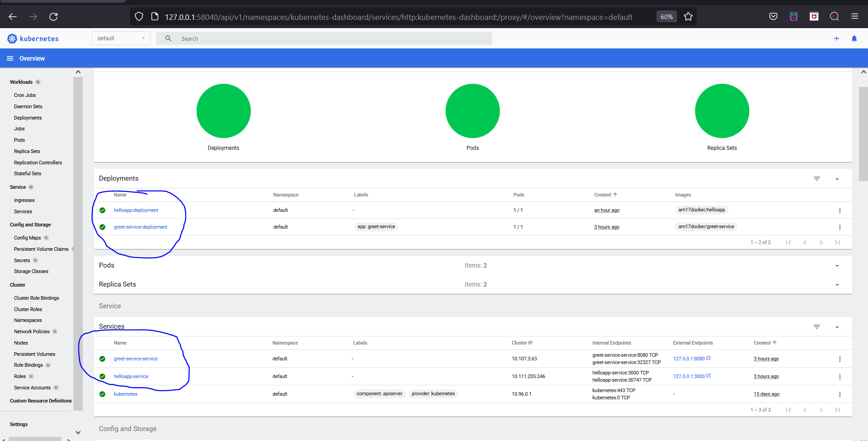Click the notifications bell icon
The height and width of the screenshot is (441, 868).
tap(854, 38)
